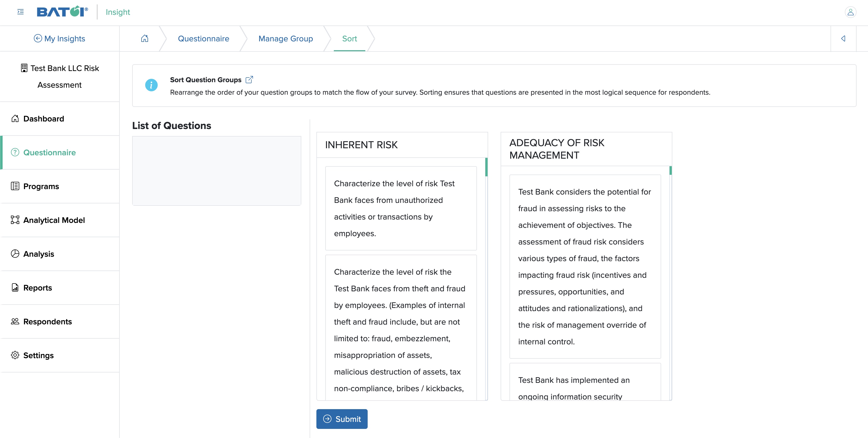Click Test Bank LLC Risk Assessment title
The width and height of the screenshot is (868, 438).
pos(60,76)
